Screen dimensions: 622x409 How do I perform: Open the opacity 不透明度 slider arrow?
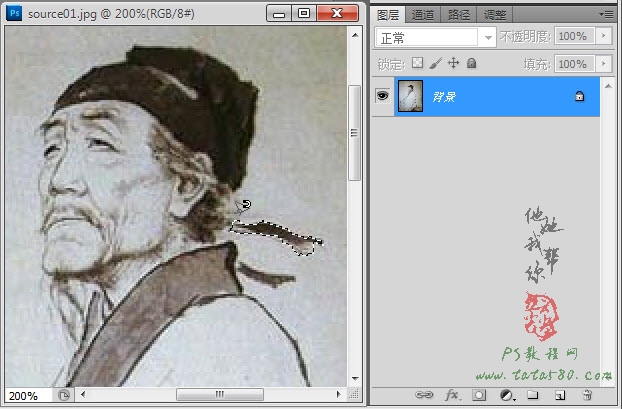click(x=604, y=36)
